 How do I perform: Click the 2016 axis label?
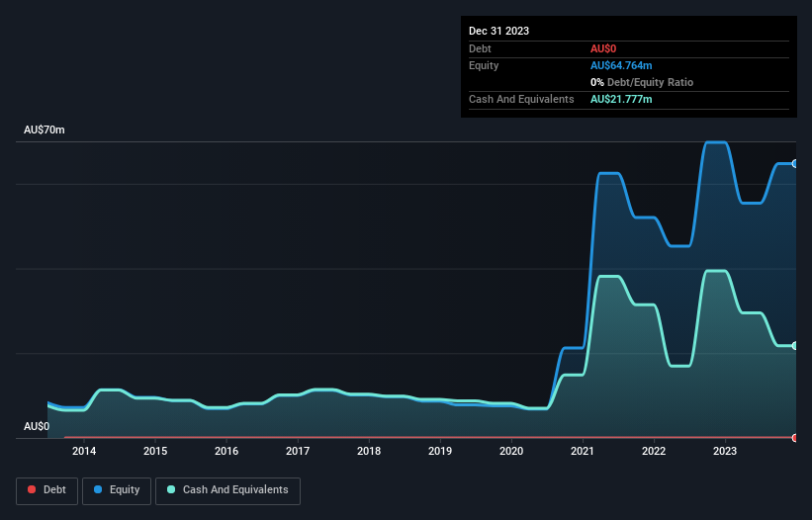coord(226,451)
